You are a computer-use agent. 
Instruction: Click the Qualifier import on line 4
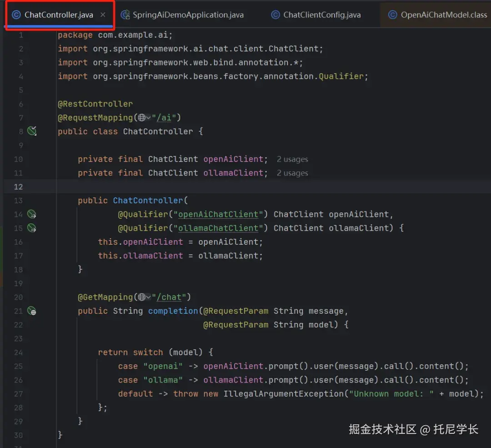341,76
